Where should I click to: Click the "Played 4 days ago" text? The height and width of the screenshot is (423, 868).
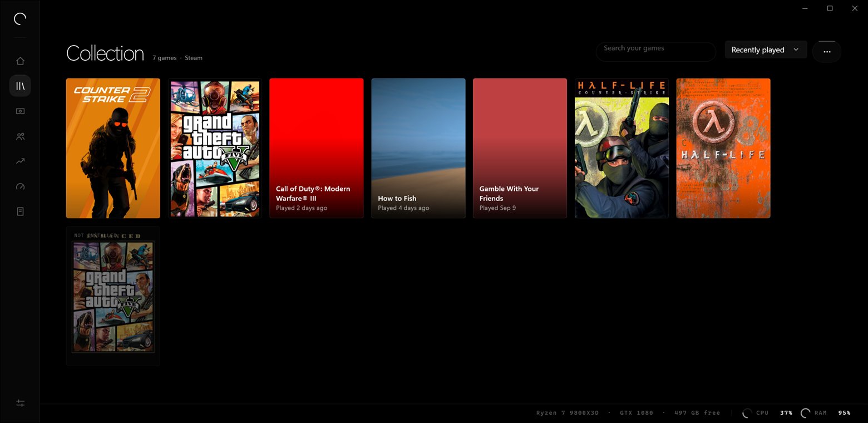tap(403, 208)
